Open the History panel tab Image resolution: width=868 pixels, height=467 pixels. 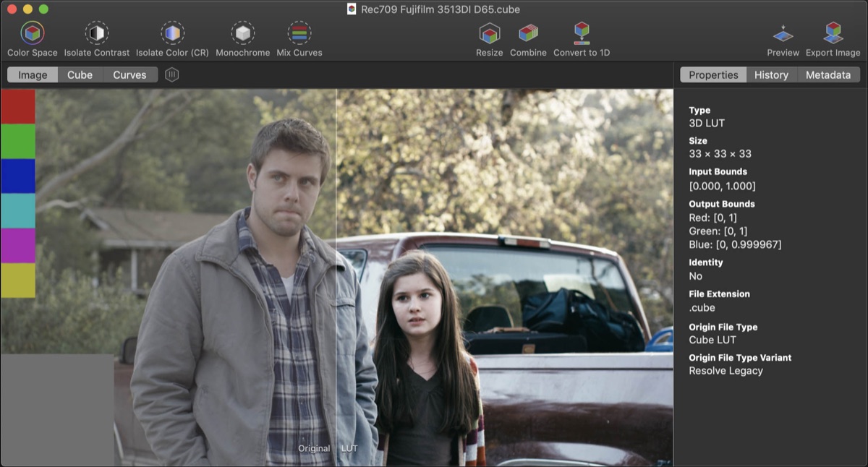coord(772,74)
